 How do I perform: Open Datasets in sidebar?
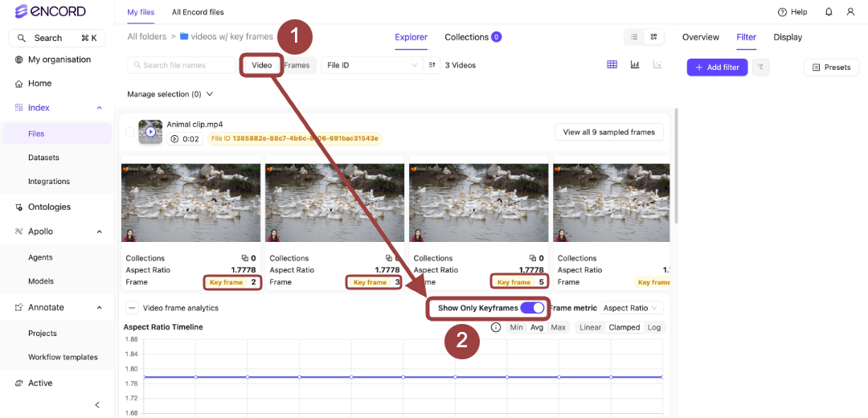tap(43, 158)
